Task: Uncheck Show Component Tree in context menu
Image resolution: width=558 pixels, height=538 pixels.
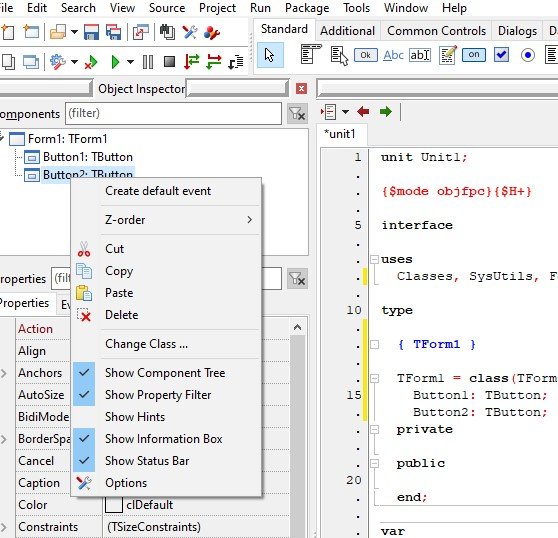Action: click(x=165, y=373)
